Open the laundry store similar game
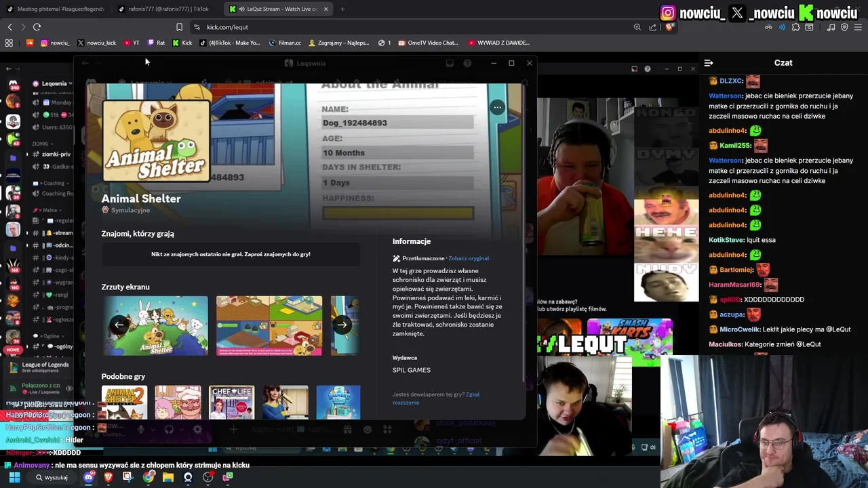868x488 pixels. [338, 403]
